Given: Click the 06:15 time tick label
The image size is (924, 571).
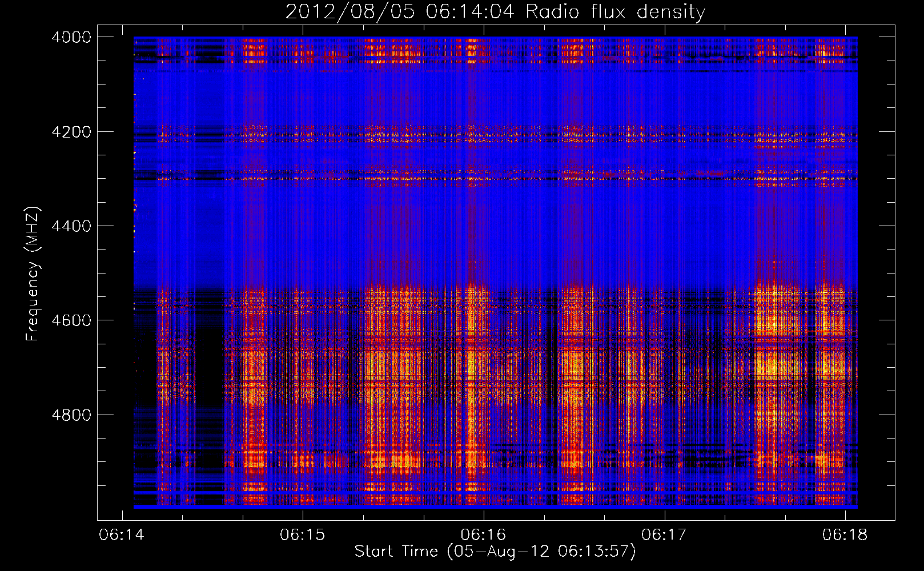Looking at the screenshot, I should pyautogui.click(x=303, y=535).
